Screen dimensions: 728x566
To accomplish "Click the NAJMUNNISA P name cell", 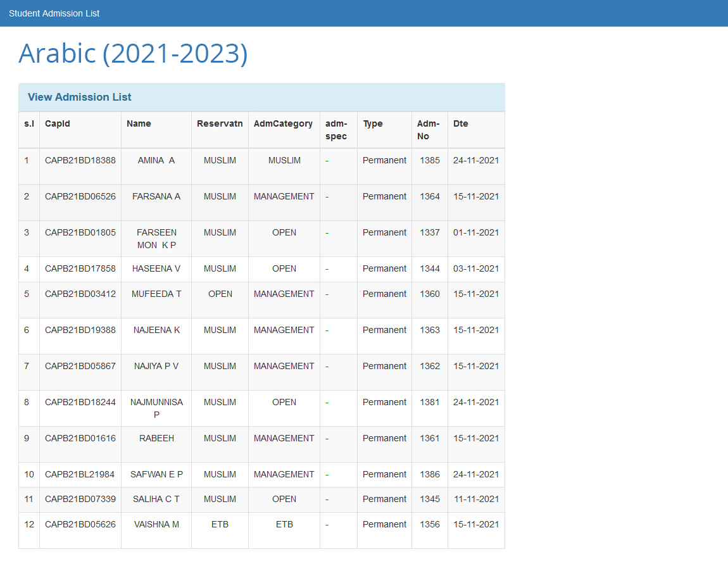I will pos(156,408).
